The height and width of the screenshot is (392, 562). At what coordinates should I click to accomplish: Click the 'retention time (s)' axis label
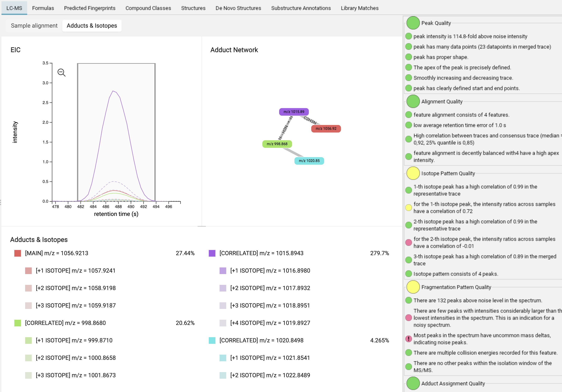coord(116,214)
